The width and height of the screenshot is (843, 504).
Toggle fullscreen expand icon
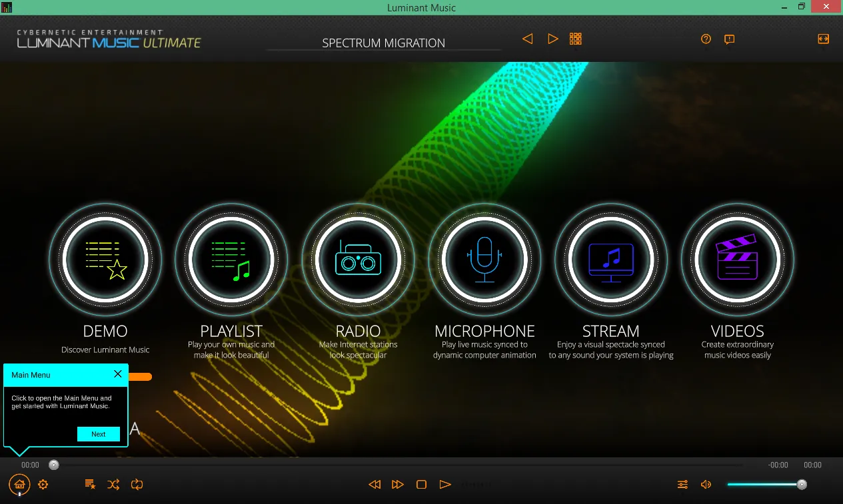[x=823, y=39]
